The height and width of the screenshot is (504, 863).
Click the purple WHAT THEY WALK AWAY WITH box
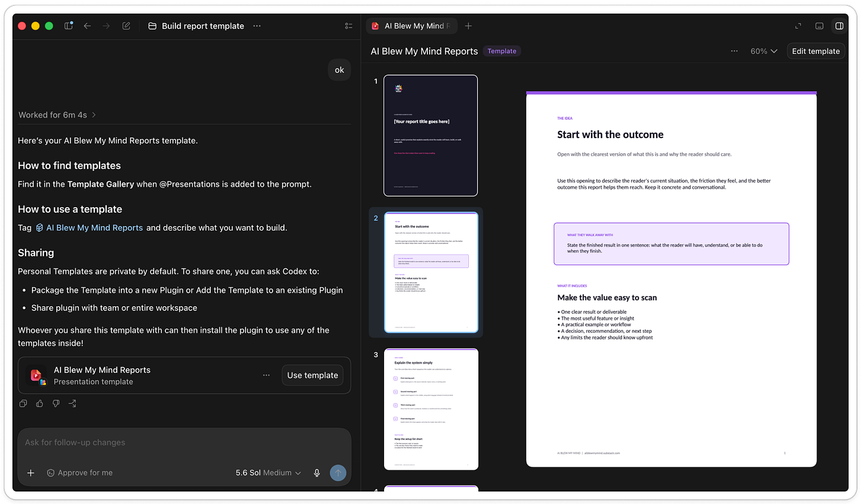pyautogui.click(x=671, y=244)
